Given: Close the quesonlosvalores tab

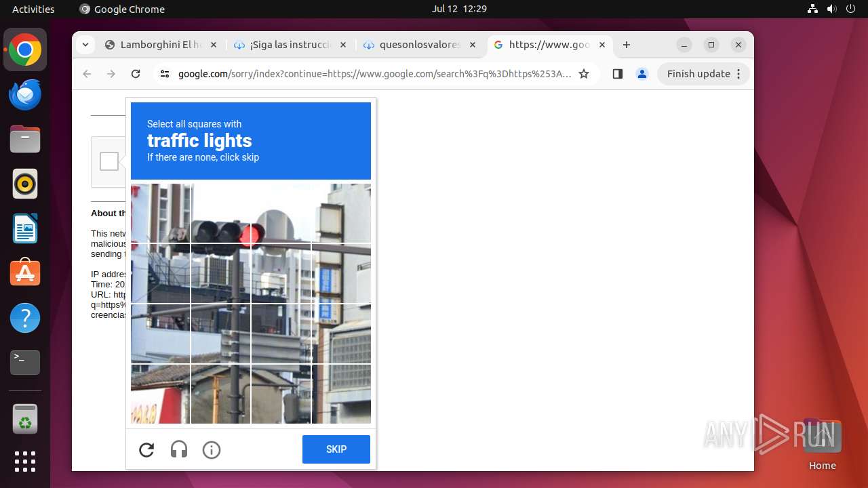Looking at the screenshot, I should 472,45.
